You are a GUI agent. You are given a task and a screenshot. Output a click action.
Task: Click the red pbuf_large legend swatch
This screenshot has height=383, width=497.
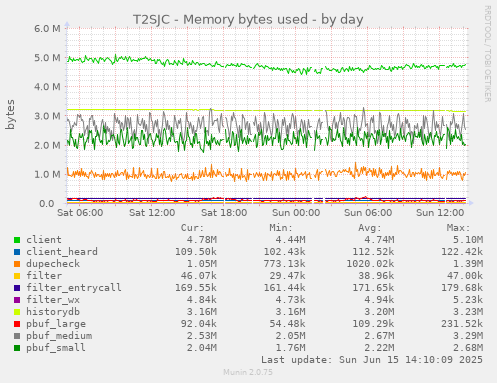tap(17, 324)
